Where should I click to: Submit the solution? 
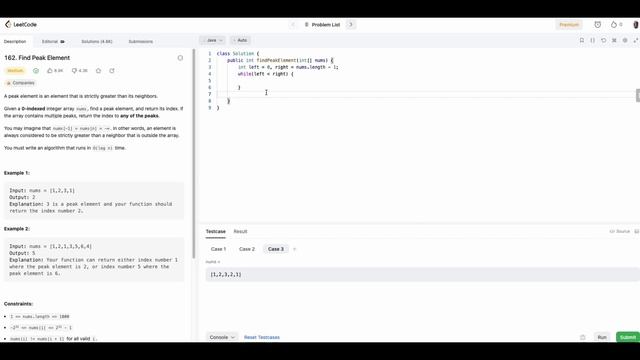627,337
